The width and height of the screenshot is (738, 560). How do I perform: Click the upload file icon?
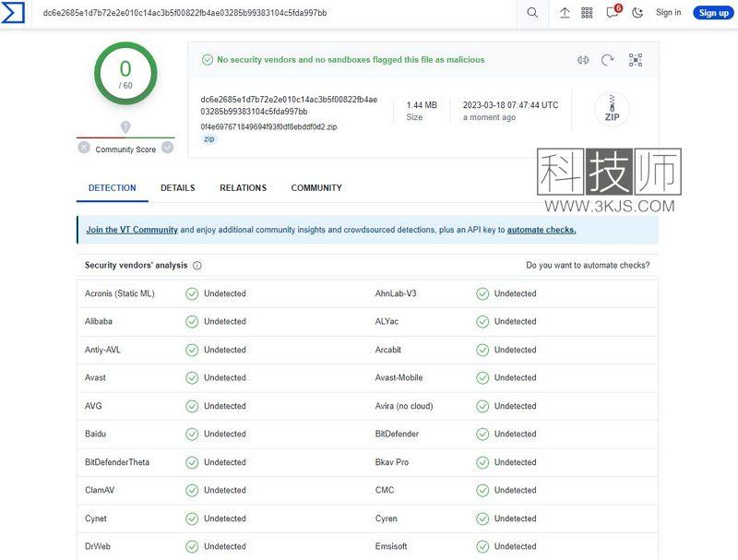pyautogui.click(x=565, y=13)
